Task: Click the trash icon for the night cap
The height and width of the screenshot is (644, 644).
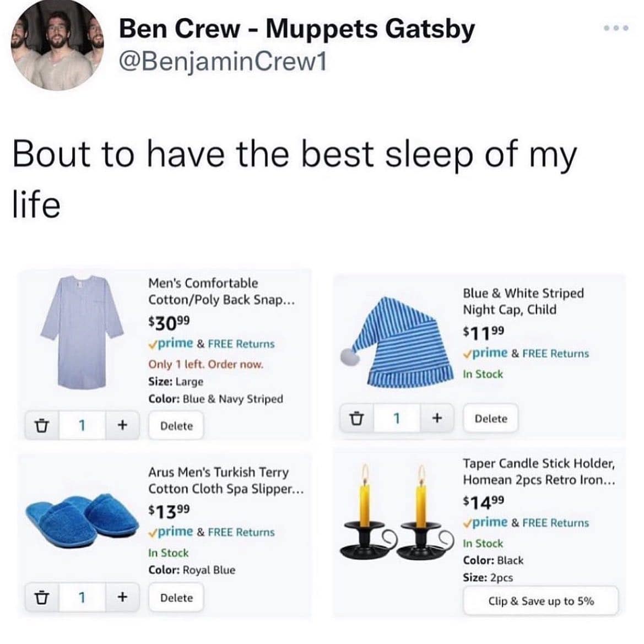Action: click(356, 418)
